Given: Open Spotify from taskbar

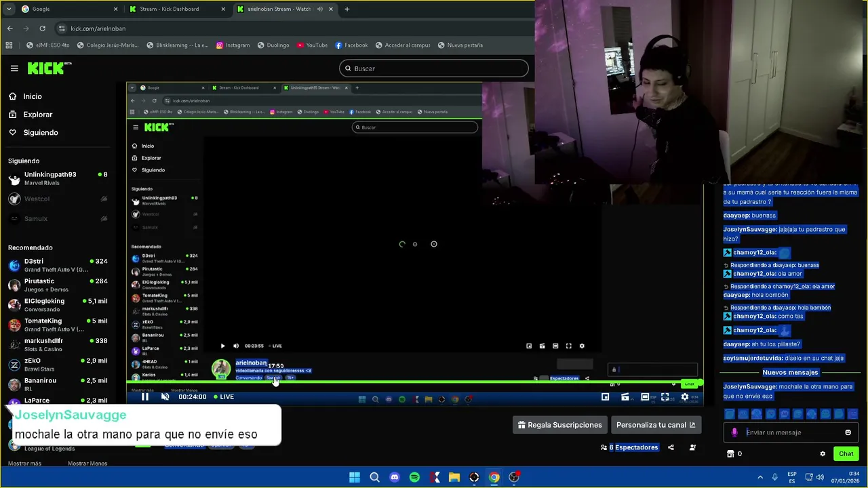Looking at the screenshot, I should click(x=414, y=477).
